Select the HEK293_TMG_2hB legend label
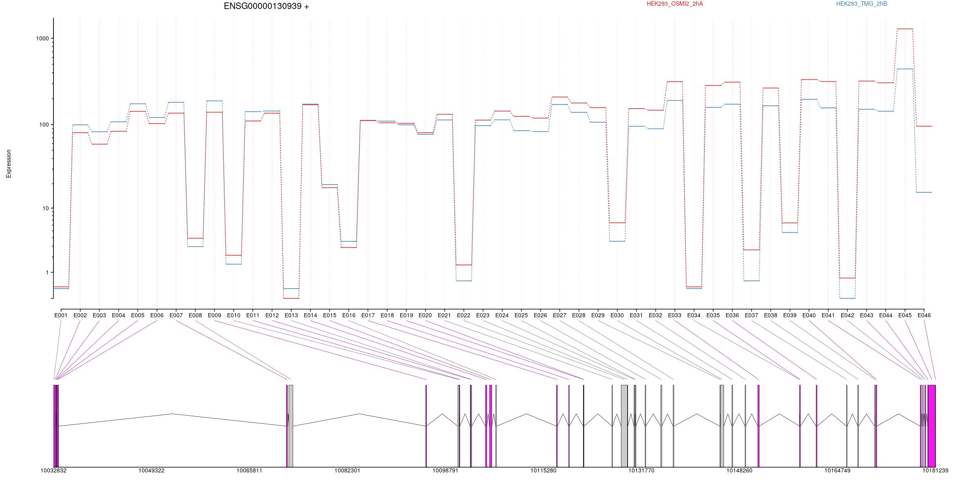 tap(862, 4)
